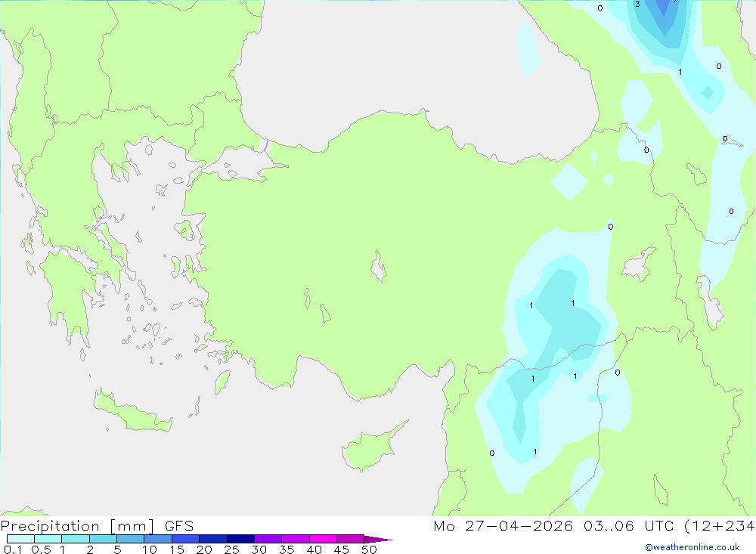This screenshot has height=554, width=756.
Task: Select the 5–10 mm legend color box
Action: pos(131,539)
